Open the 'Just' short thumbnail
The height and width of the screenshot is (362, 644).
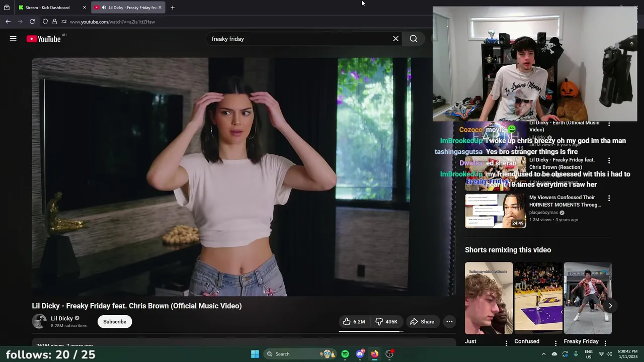[489, 298]
